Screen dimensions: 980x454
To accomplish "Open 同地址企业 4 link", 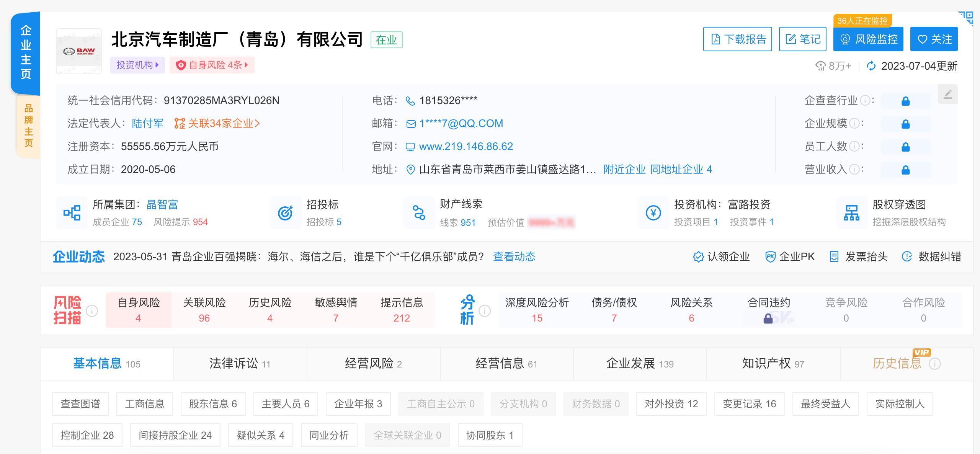I will coord(681,170).
